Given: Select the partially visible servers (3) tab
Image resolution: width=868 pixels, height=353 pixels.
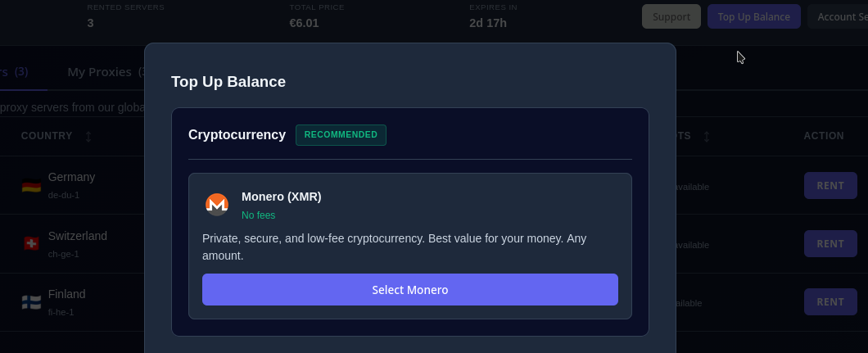Looking at the screenshot, I should pos(15,72).
